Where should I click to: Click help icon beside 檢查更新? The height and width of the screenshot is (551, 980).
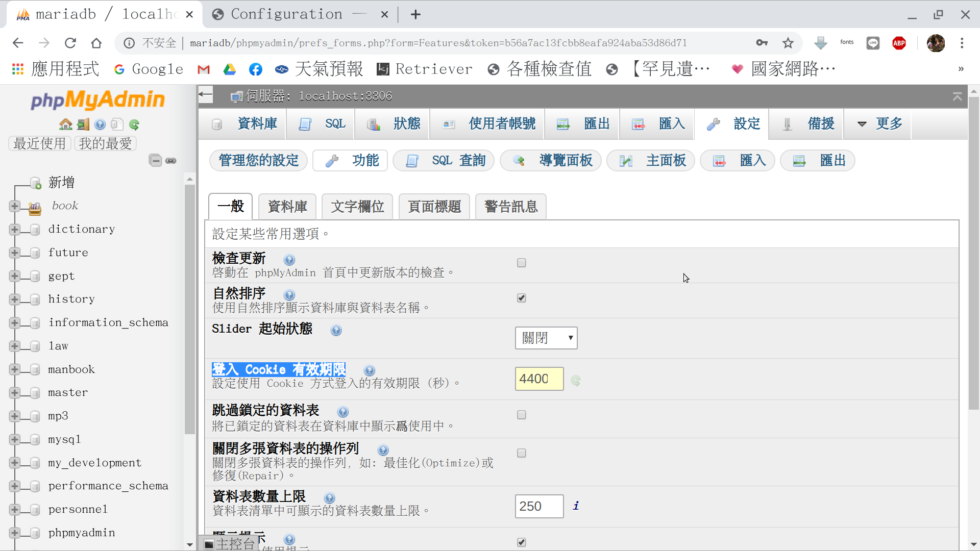point(289,260)
